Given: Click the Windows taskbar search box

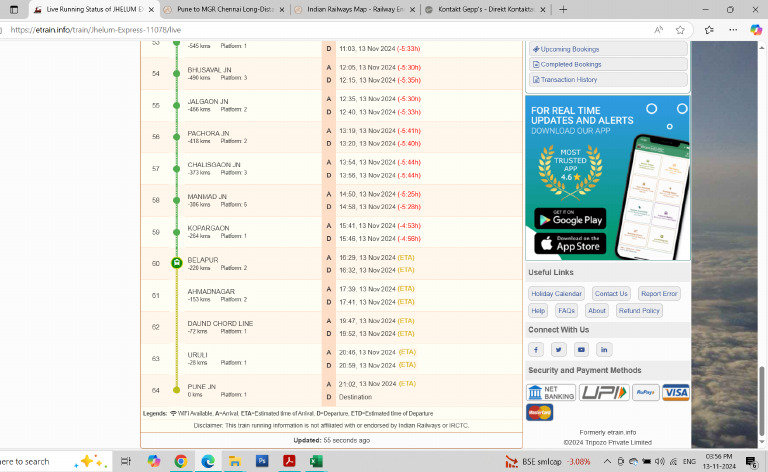Looking at the screenshot, I should tap(54, 461).
